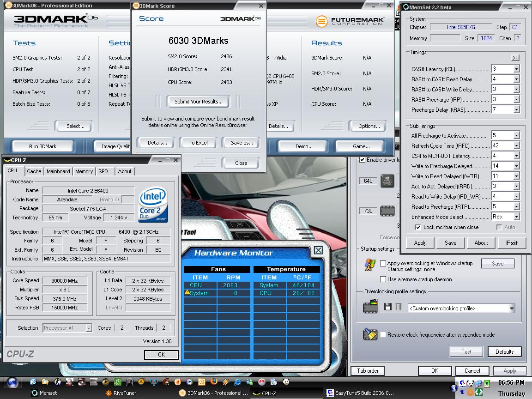This screenshot has height=399, width=532.
Task: Click the Windows Start orb
Action: click(12, 382)
